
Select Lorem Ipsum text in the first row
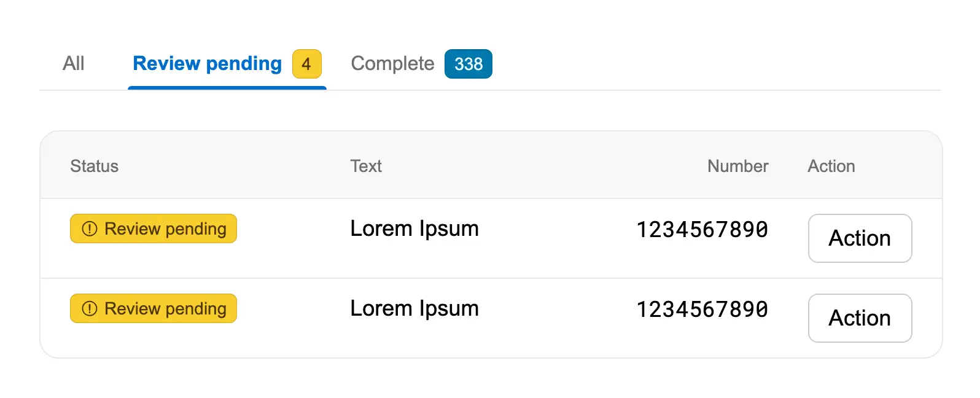pyautogui.click(x=414, y=229)
